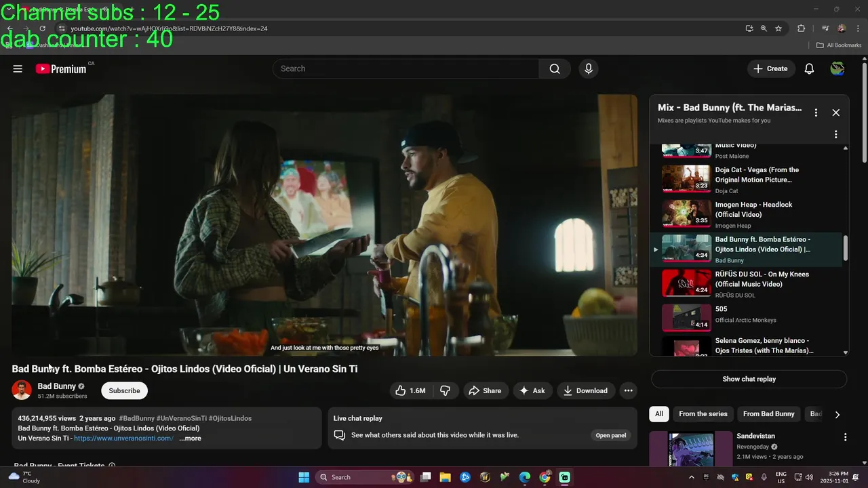This screenshot has width=868, height=488.
Task: Click the magnifier search button
Action: 555,68
